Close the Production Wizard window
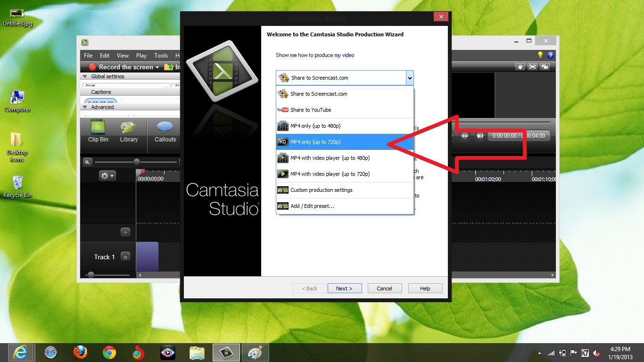Viewport: 644px width, 362px height. pos(441,17)
